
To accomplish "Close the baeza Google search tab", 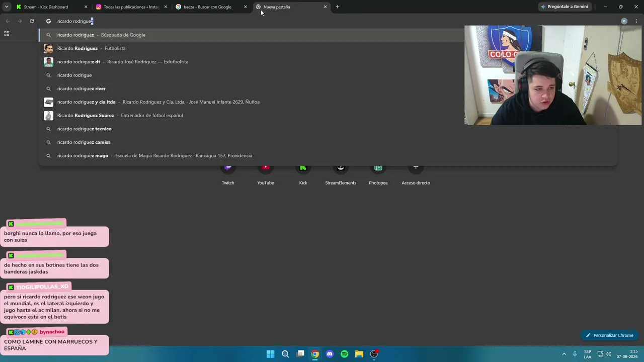I will (x=246, y=7).
